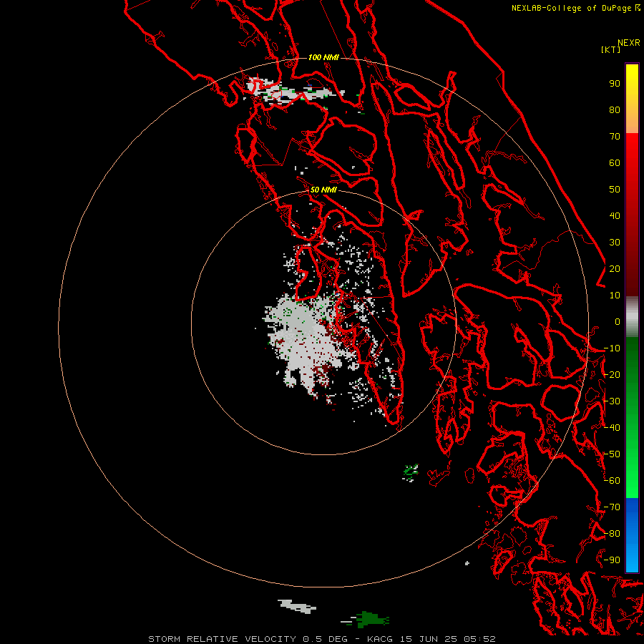Click the 40 value on the velocity scale
This screenshot has height=644, width=644.
[x=615, y=216]
